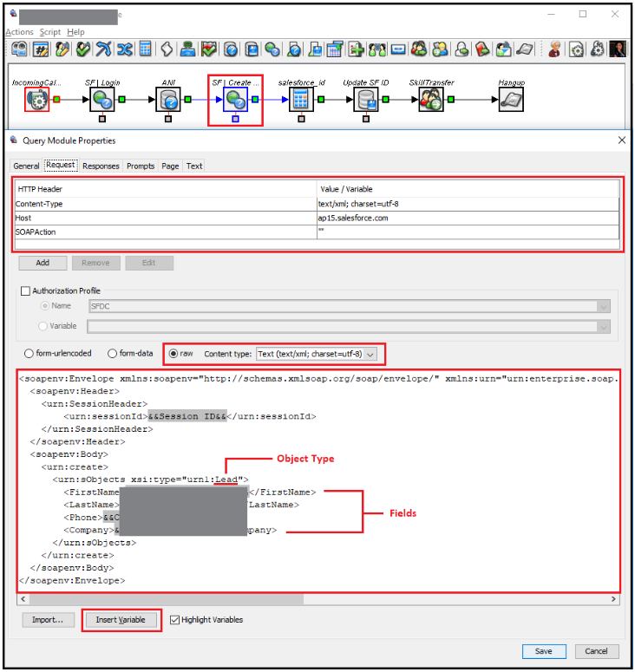Click the Insert Variable button

pyautogui.click(x=121, y=620)
